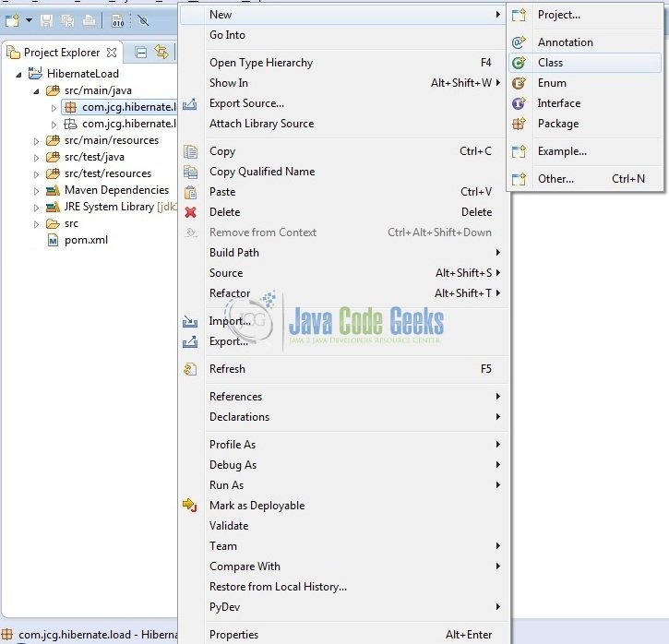Click the Package icon in submenu
The image size is (669, 644).
[519, 124]
